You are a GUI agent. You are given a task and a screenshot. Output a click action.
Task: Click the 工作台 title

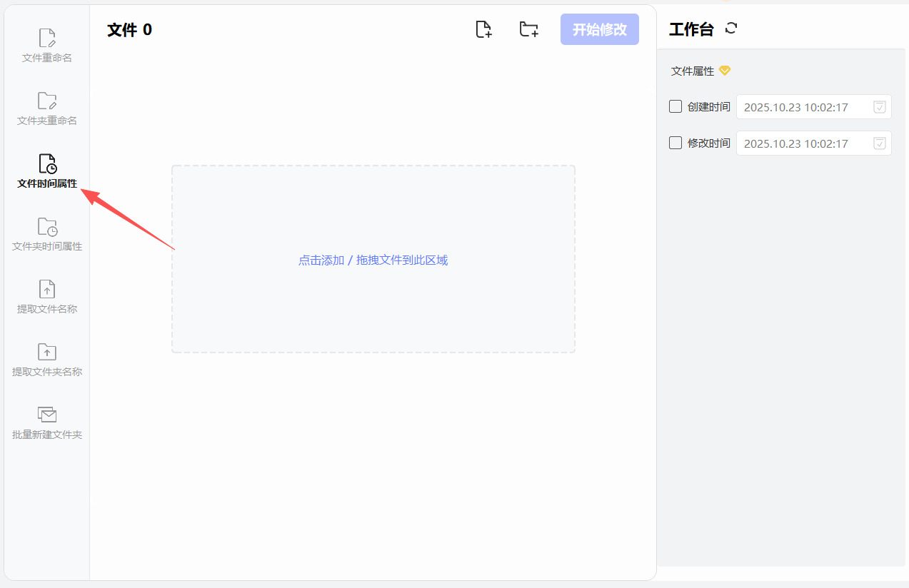[x=691, y=29]
